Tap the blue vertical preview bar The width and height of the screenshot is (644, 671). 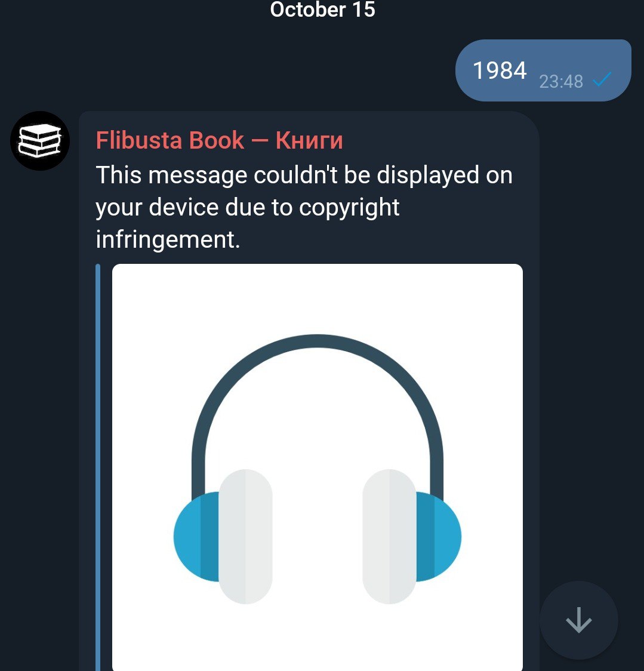tap(98, 467)
